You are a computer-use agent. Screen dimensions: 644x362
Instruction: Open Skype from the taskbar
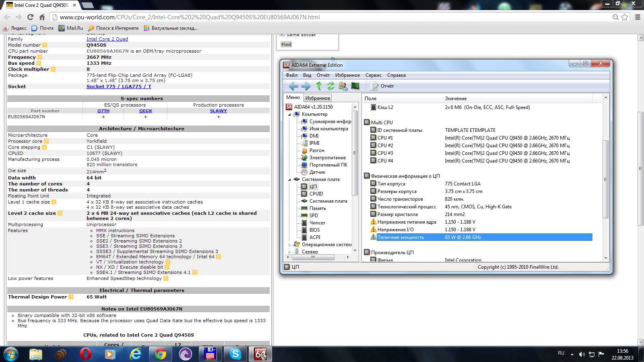point(235,354)
